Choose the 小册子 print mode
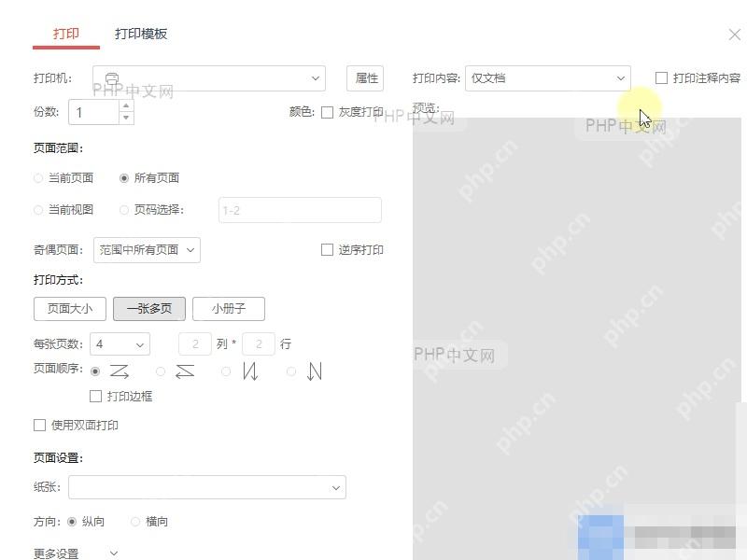Image resolution: width=747 pixels, height=560 pixels. [x=229, y=309]
